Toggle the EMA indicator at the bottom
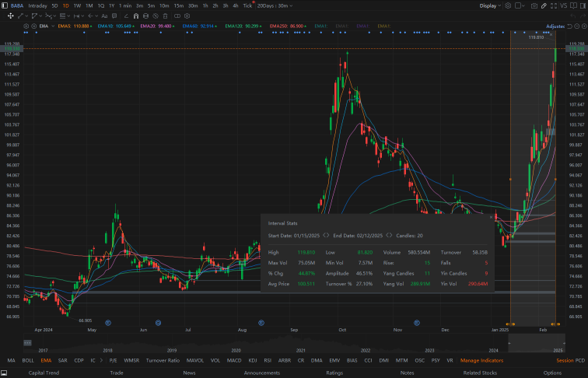The image size is (588, 378). pos(46,360)
